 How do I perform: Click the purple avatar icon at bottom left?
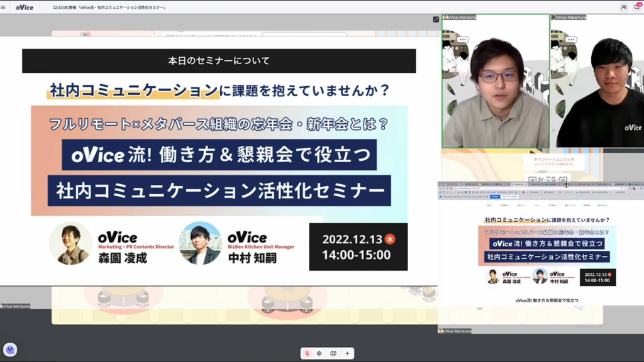tap(10, 349)
